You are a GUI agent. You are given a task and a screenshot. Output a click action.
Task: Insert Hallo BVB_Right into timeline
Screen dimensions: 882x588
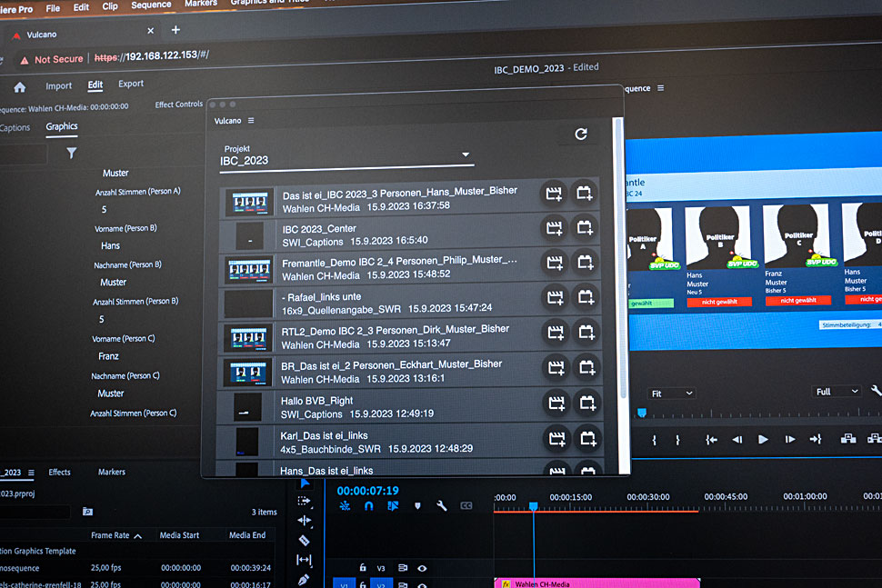click(556, 403)
